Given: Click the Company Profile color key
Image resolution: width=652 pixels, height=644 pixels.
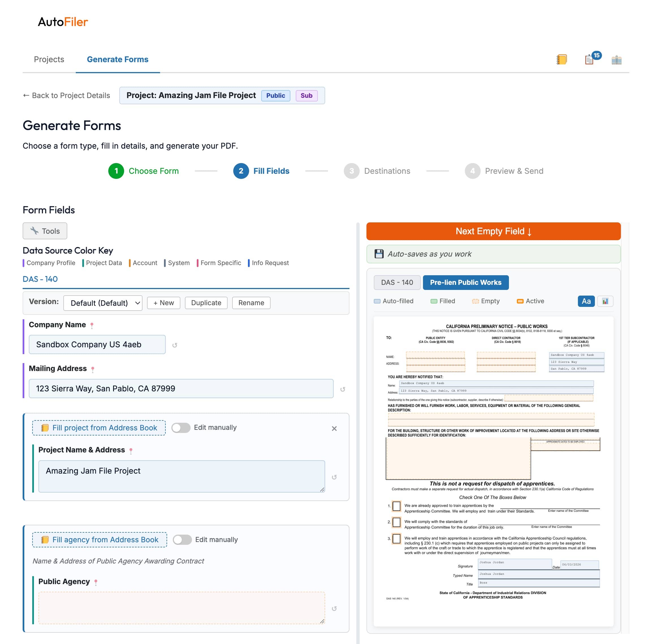Looking at the screenshot, I should click(49, 263).
